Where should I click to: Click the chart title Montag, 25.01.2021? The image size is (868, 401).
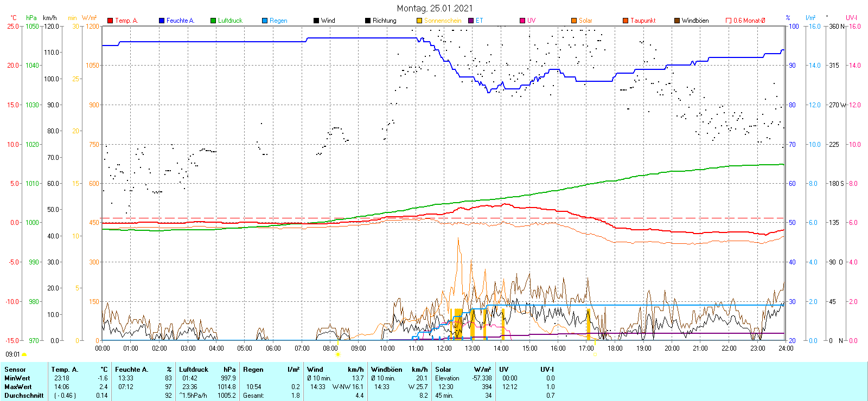coord(435,8)
